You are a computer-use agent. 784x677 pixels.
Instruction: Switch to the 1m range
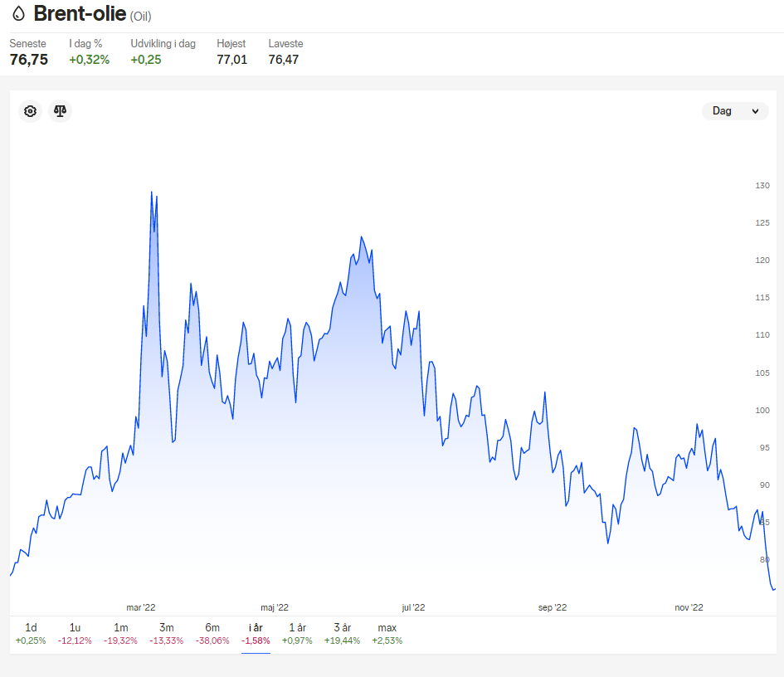coord(120,634)
